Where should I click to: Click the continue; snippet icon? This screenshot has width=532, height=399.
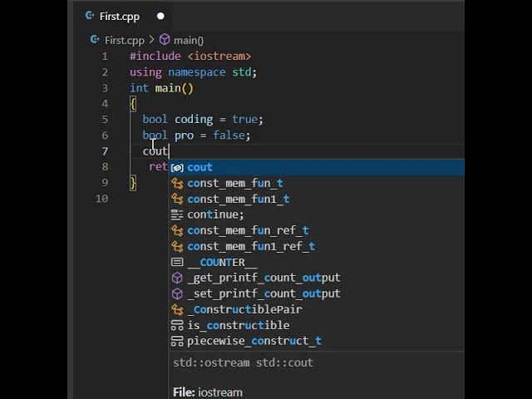point(177,214)
